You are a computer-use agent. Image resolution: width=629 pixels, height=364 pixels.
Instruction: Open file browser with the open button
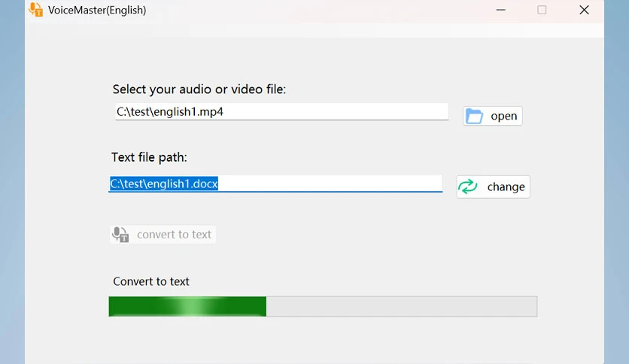coord(493,116)
